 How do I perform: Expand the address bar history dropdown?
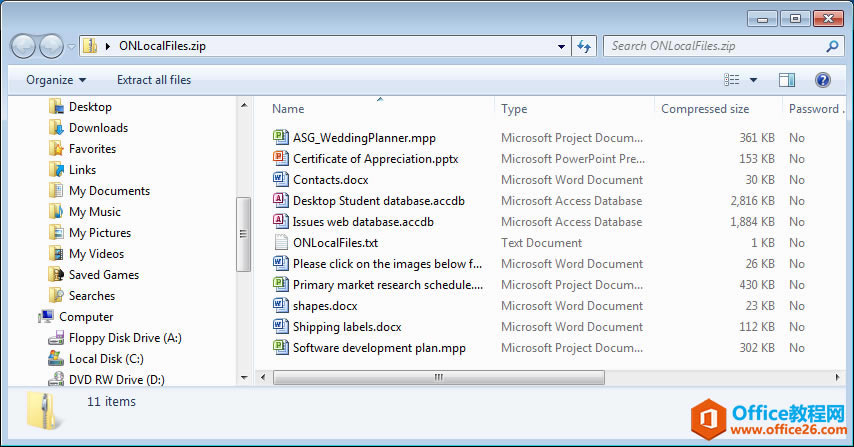(562, 46)
